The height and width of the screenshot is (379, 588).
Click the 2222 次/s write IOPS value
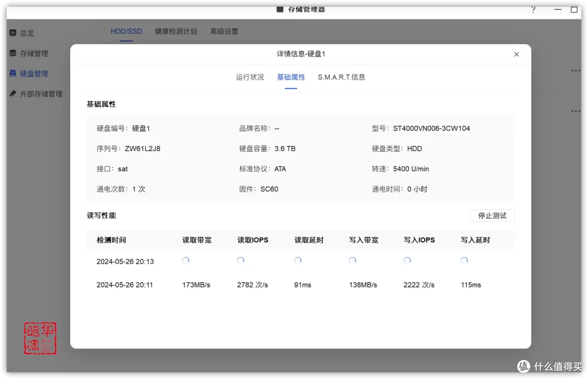coord(419,284)
